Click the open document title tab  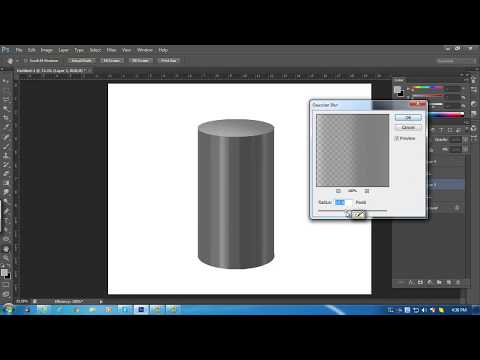(52, 71)
